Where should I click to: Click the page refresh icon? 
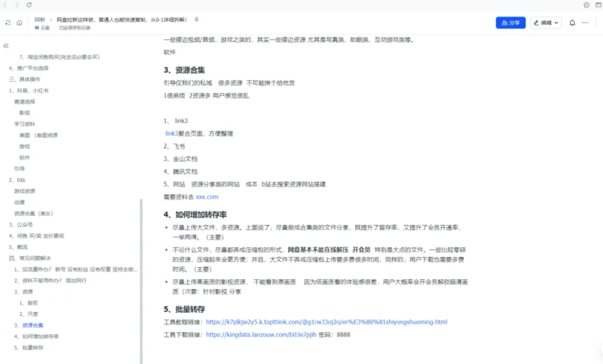coord(28,5)
